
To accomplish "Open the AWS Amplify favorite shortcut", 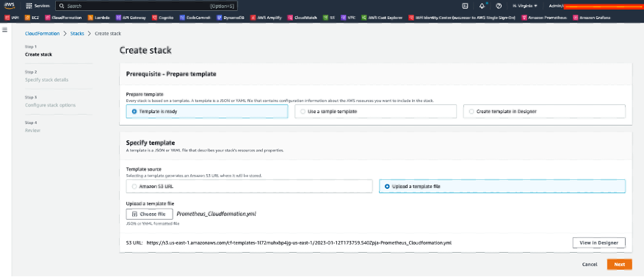I will coord(266,18).
